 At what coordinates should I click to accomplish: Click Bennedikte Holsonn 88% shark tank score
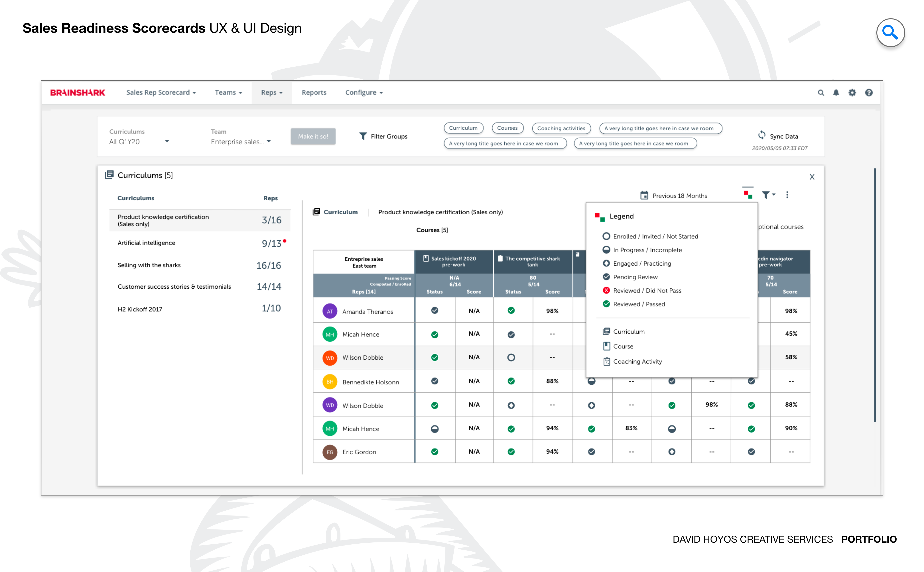[552, 381]
